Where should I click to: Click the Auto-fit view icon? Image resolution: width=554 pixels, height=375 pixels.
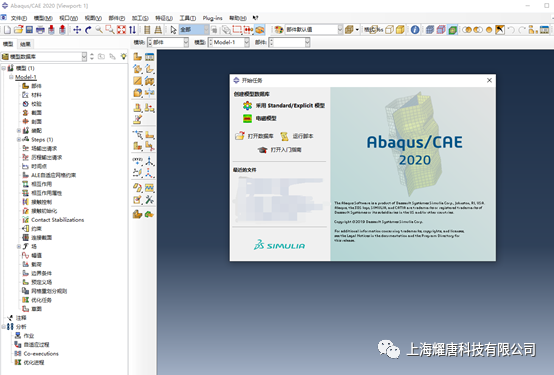pos(121,30)
